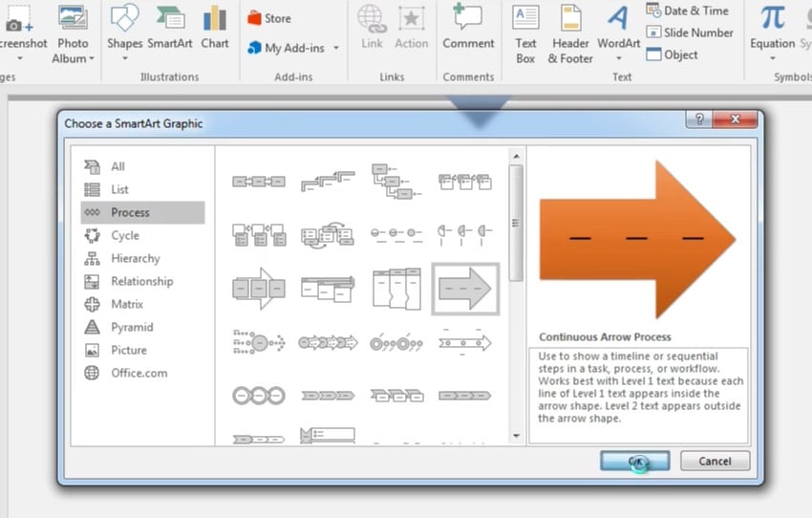Open the Store add-ins
The image size is (812, 518).
coord(269,18)
